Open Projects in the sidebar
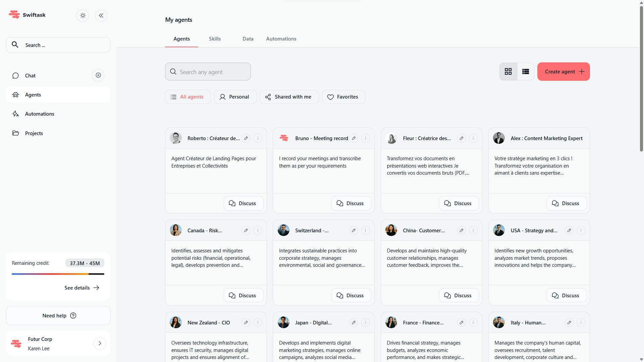644x362 pixels. [34, 133]
